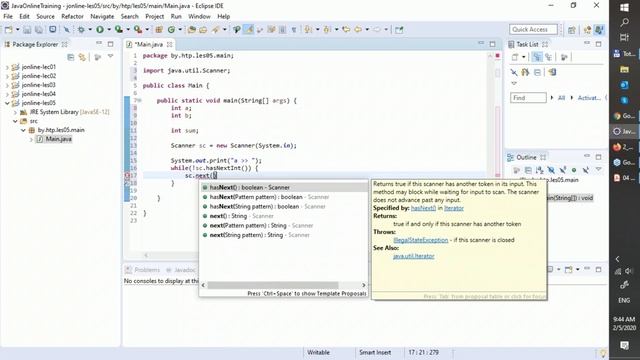Click the Find field in Task List
Viewport: 640px width, 360px height.
pos(528,98)
